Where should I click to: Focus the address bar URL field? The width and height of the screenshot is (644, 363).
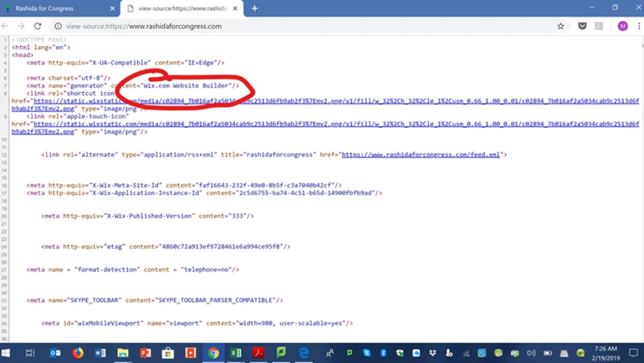308,26
